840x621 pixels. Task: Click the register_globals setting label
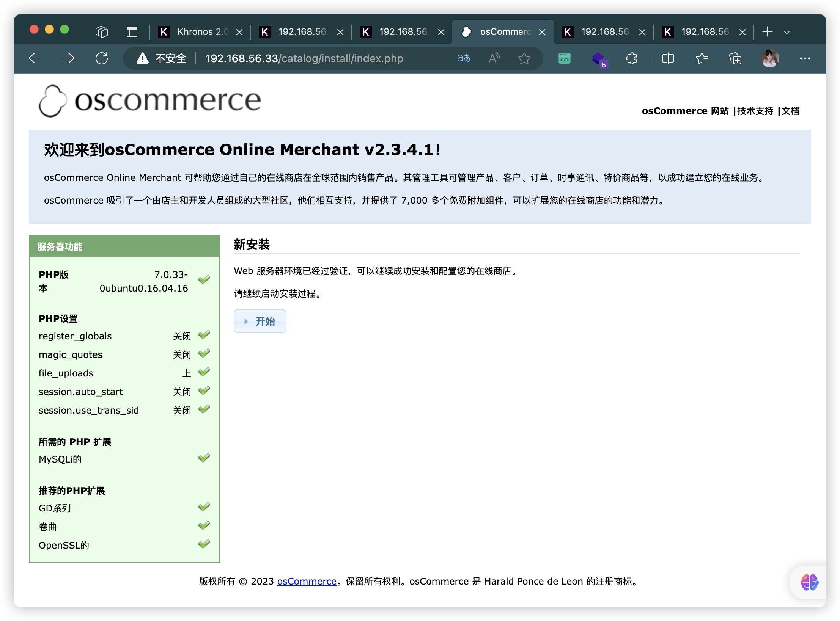pyautogui.click(x=75, y=336)
